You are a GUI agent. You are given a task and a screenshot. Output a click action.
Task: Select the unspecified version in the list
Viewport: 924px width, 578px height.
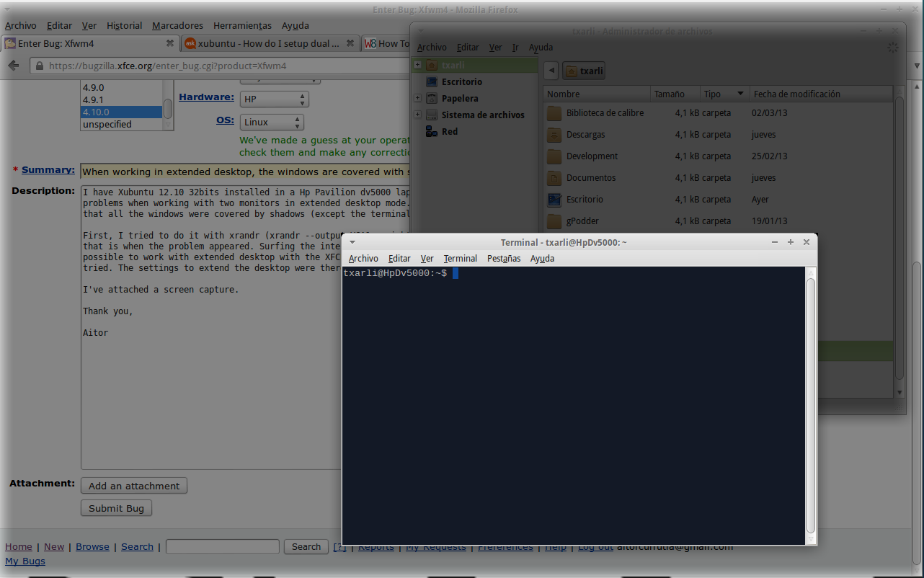pyautogui.click(x=107, y=124)
